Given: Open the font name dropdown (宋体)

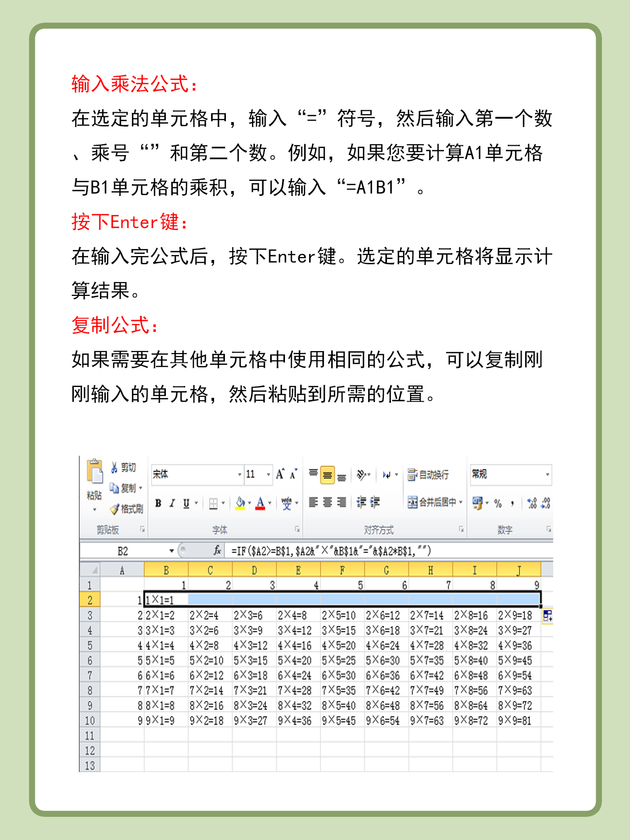Looking at the screenshot, I should [x=240, y=475].
